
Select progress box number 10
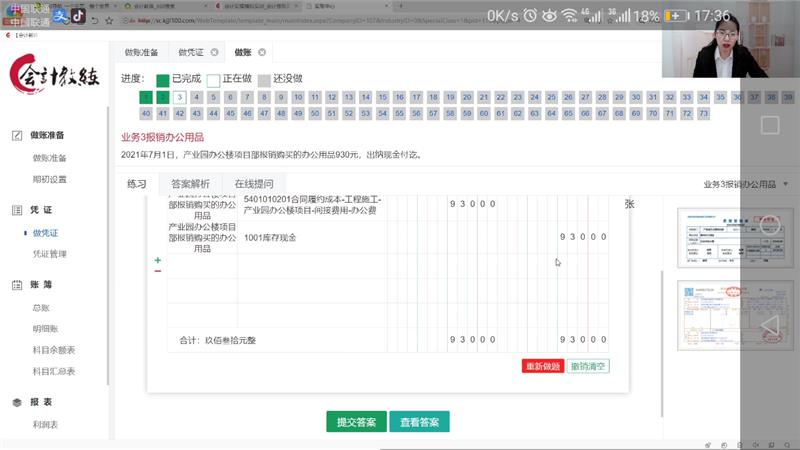click(298, 97)
